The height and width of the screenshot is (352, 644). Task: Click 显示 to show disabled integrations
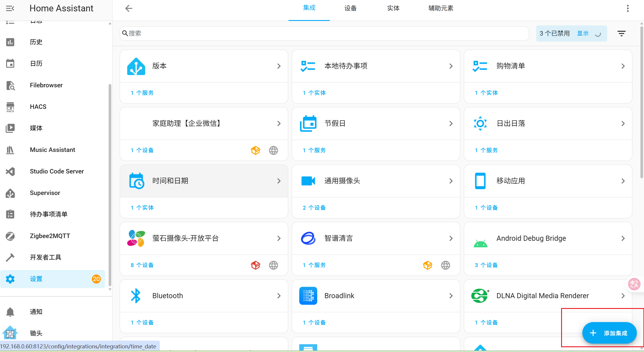[583, 33]
